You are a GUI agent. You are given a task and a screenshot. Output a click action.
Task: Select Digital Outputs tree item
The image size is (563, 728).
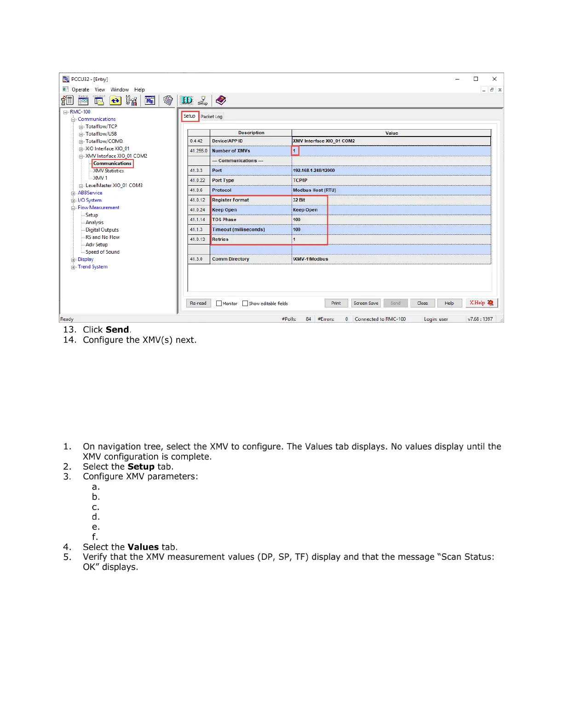pos(102,230)
